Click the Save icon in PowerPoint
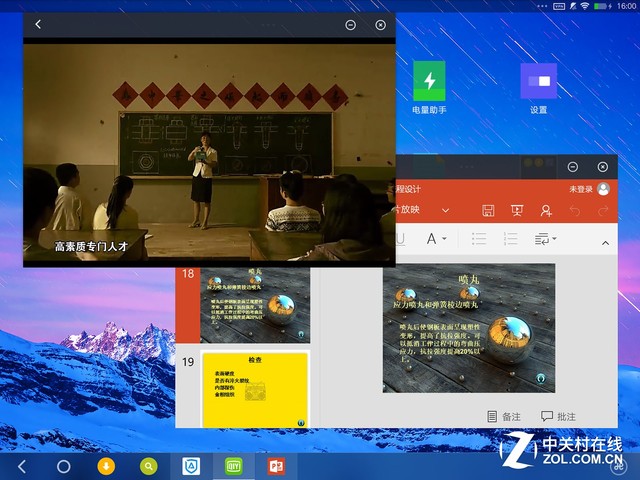This screenshot has height=480, width=640. click(x=488, y=210)
